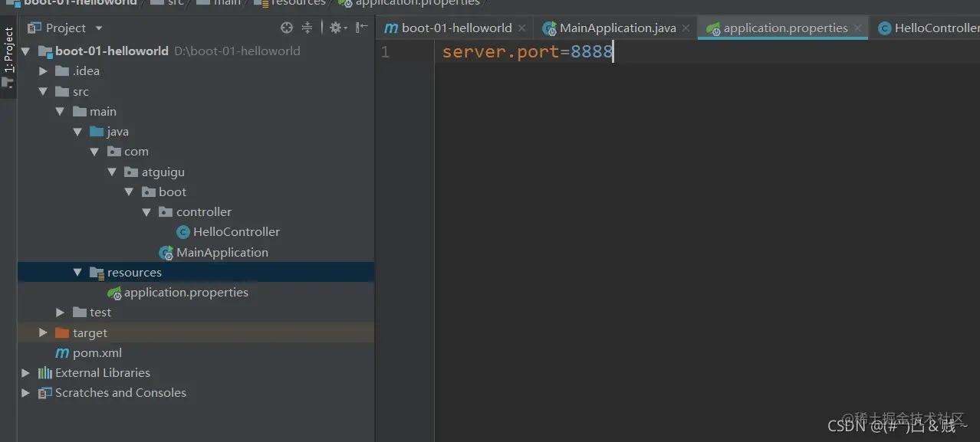Click src in the breadcrumb bar
Screen dimensions: 980x442
point(176,3)
